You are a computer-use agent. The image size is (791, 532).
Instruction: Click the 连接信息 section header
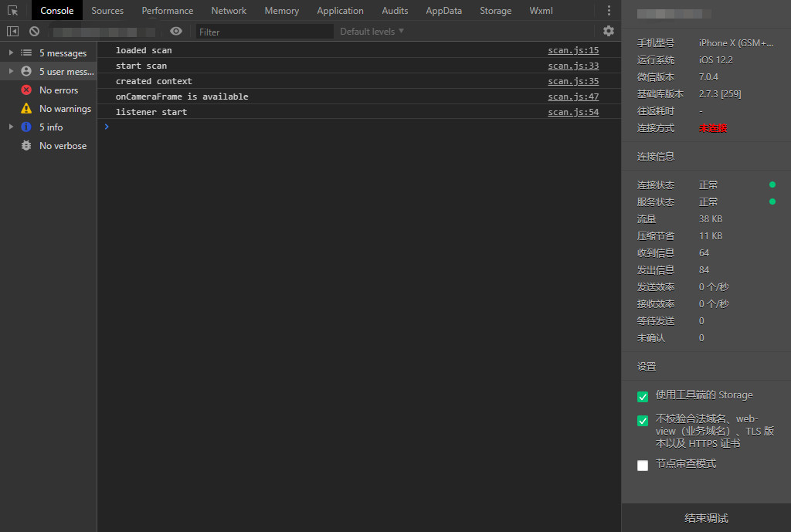(x=656, y=156)
